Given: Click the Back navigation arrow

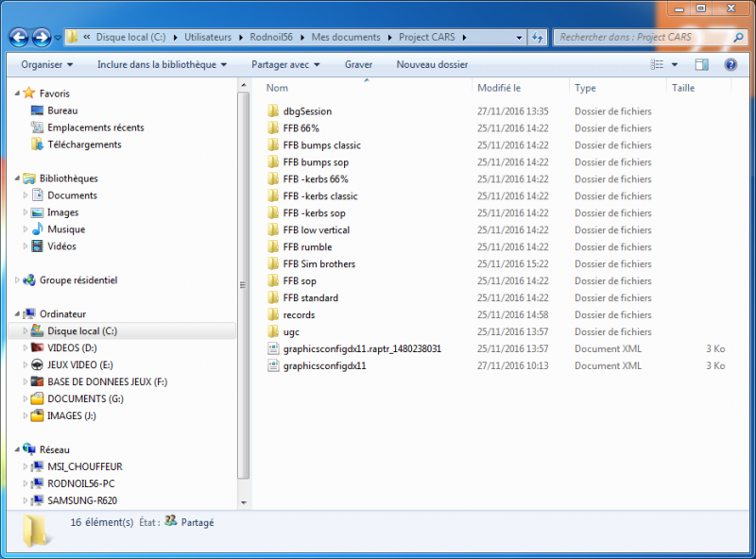Looking at the screenshot, I should (x=19, y=38).
